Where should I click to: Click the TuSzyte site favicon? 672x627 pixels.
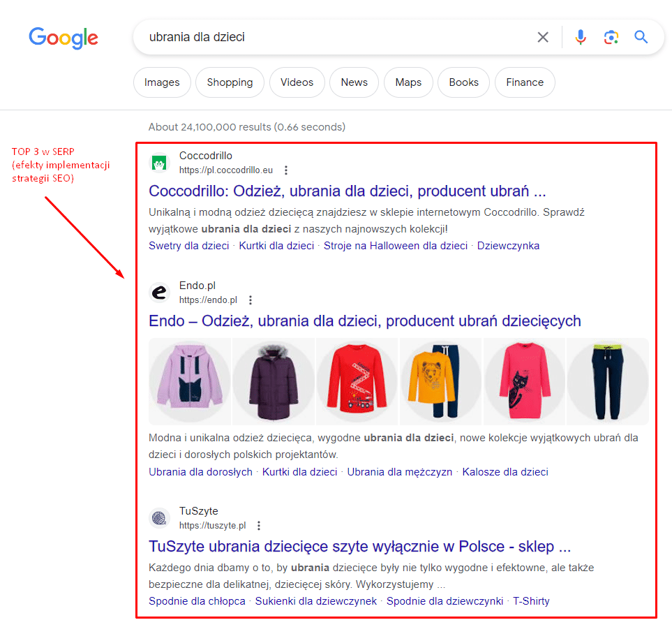[x=159, y=518]
